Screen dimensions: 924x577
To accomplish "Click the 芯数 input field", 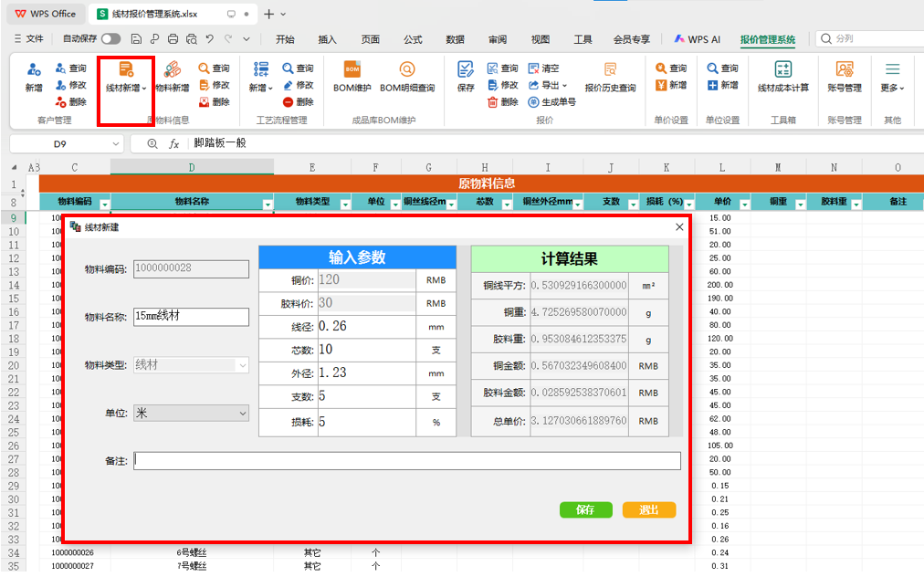I will click(x=366, y=350).
